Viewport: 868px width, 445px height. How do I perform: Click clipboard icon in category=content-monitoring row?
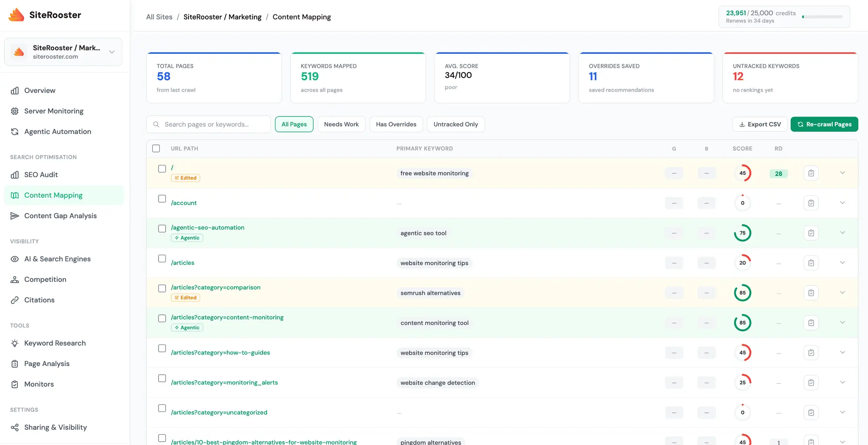pyautogui.click(x=811, y=323)
